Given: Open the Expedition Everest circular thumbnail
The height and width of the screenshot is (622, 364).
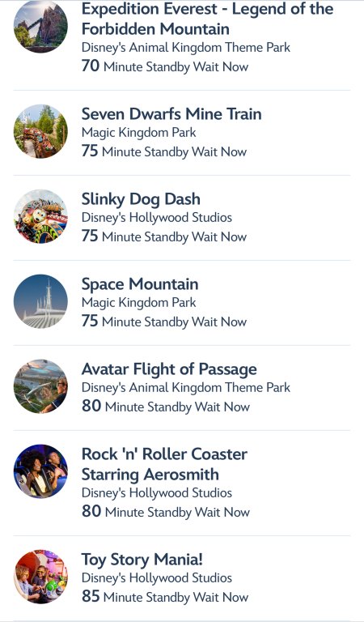Looking at the screenshot, I should (x=40, y=27).
